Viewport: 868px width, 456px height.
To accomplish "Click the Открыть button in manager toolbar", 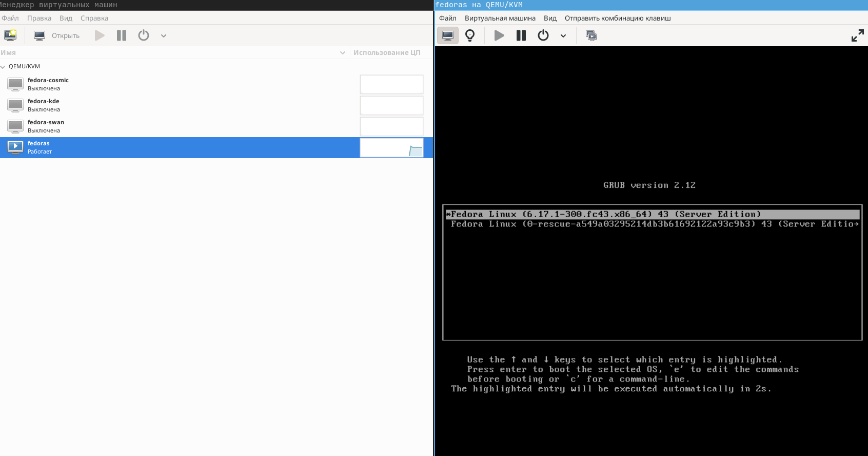I will pos(57,35).
